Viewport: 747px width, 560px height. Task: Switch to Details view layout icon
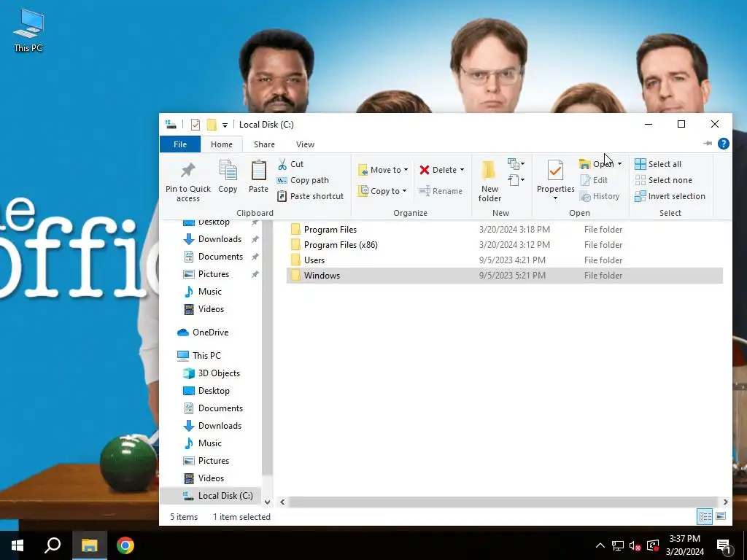click(705, 517)
